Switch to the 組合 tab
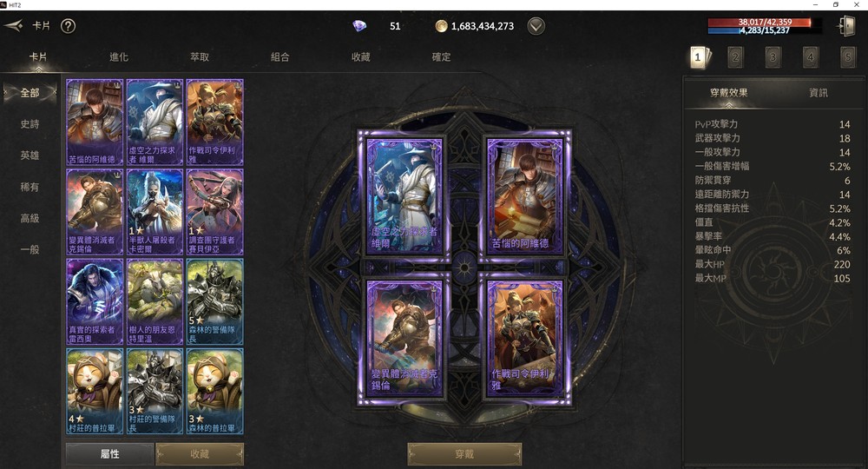The width and height of the screenshot is (868, 469). 280,57
